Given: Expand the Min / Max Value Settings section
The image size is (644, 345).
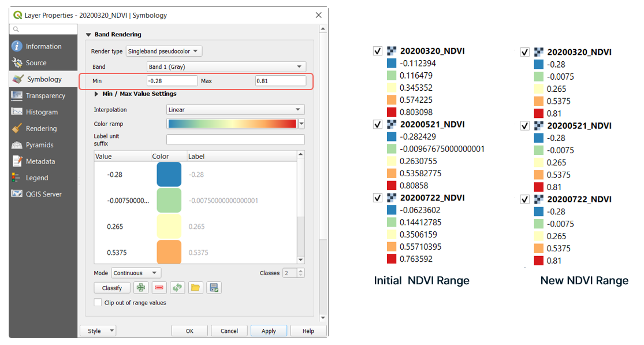Looking at the screenshot, I should click(x=96, y=94).
